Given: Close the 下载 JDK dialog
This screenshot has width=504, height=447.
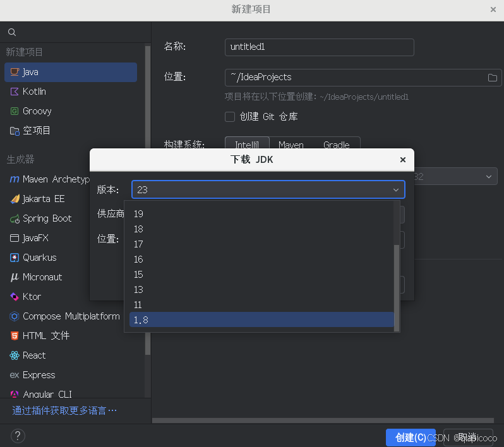Looking at the screenshot, I should (403, 160).
